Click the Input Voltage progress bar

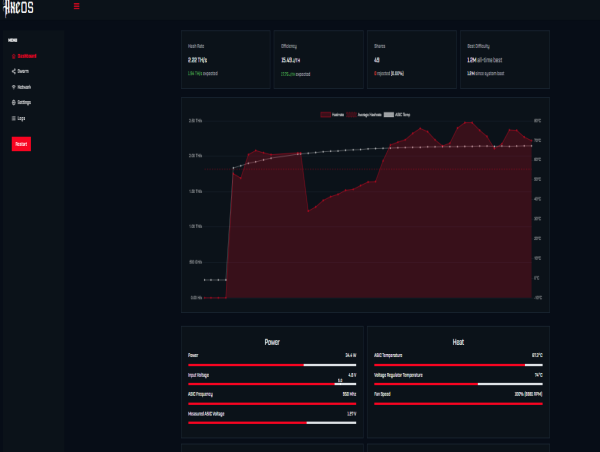point(272,384)
